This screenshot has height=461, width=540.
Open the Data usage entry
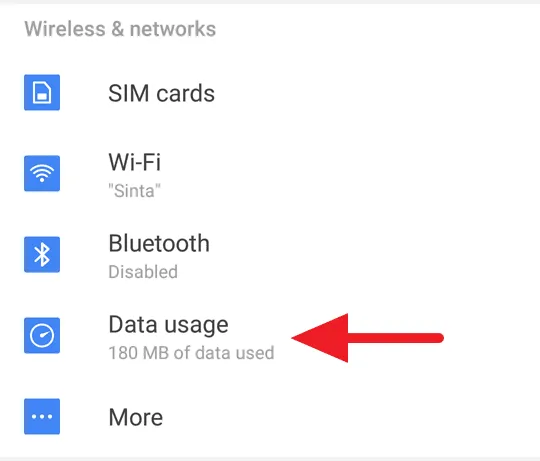coord(270,336)
